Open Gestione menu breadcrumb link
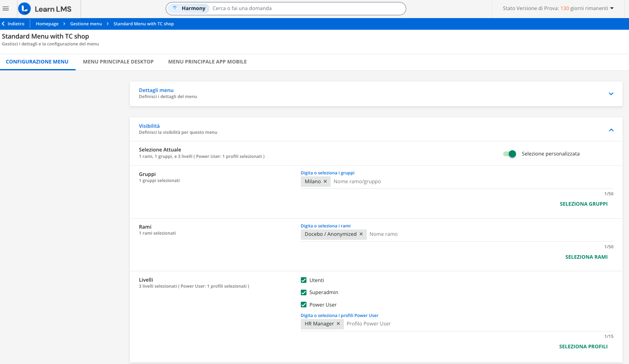629x364 pixels. pos(86,24)
